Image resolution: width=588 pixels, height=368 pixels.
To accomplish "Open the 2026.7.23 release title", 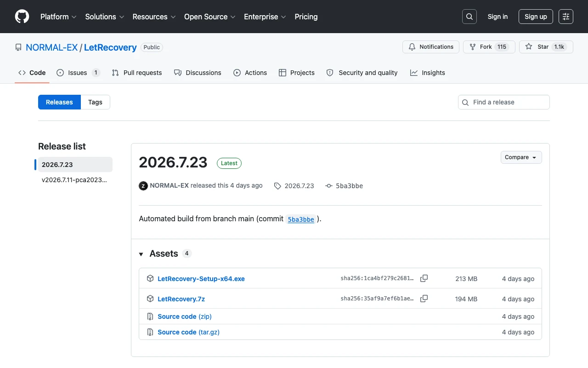I will (x=173, y=162).
